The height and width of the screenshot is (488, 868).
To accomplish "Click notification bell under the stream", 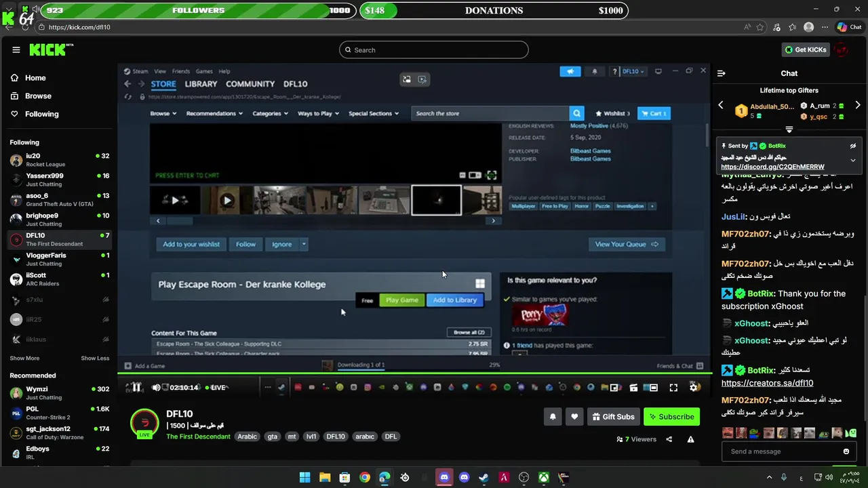I will pyautogui.click(x=553, y=417).
